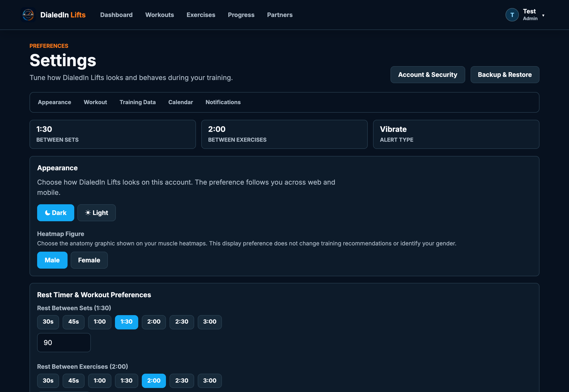Image resolution: width=569 pixels, height=392 pixels.
Task: Set rest between exercises to 2:30
Action: point(182,381)
